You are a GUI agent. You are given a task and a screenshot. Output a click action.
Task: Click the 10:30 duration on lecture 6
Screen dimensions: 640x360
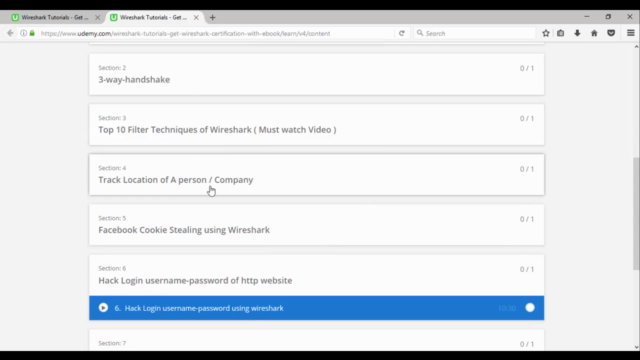click(507, 308)
